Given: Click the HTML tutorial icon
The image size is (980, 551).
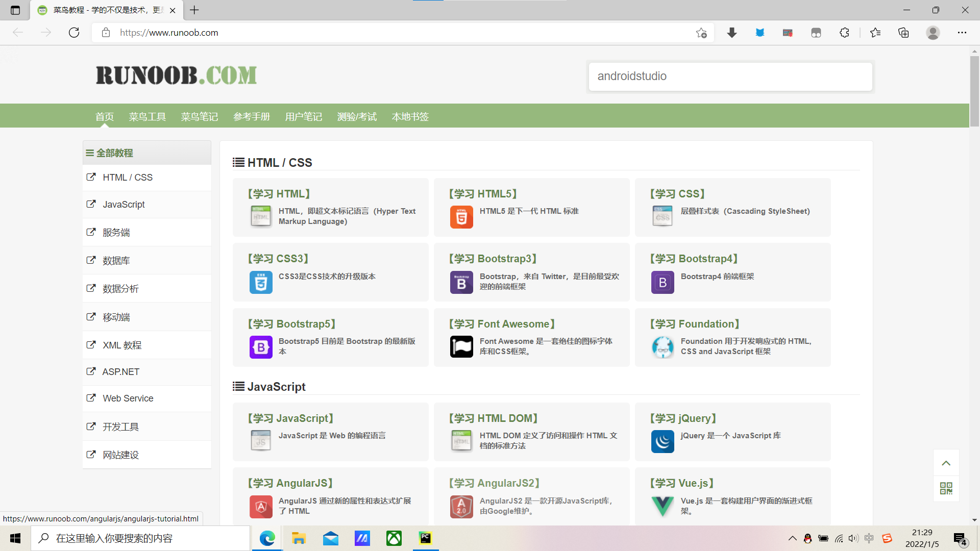Looking at the screenshot, I should coord(261,216).
